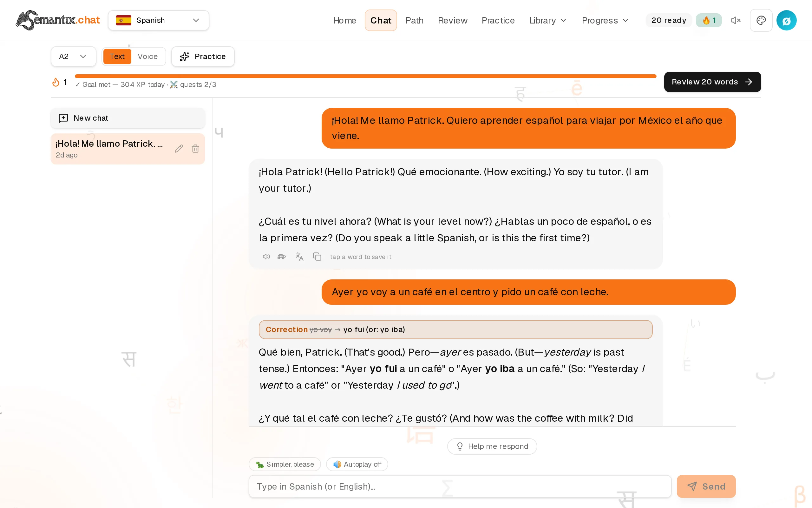Image resolution: width=812 pixels, height=508 pixels.
Task: Open the A2 level dropdown
Action: (73, 57)
